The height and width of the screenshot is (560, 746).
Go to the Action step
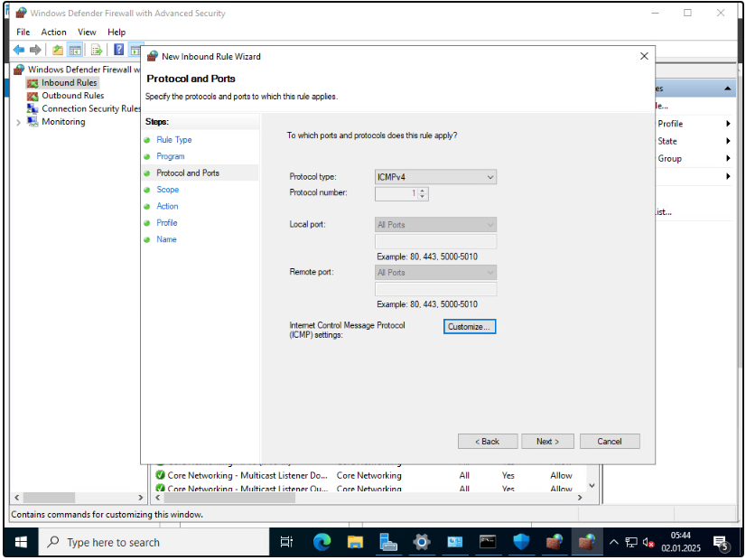pyautogui.click(x=167, y=207)
